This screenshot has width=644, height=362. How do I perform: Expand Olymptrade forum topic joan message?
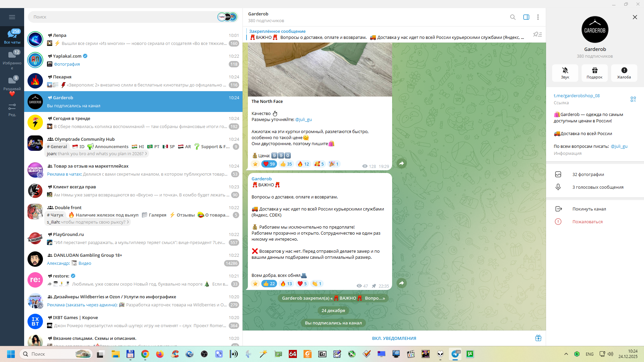(x=97, y=154)
